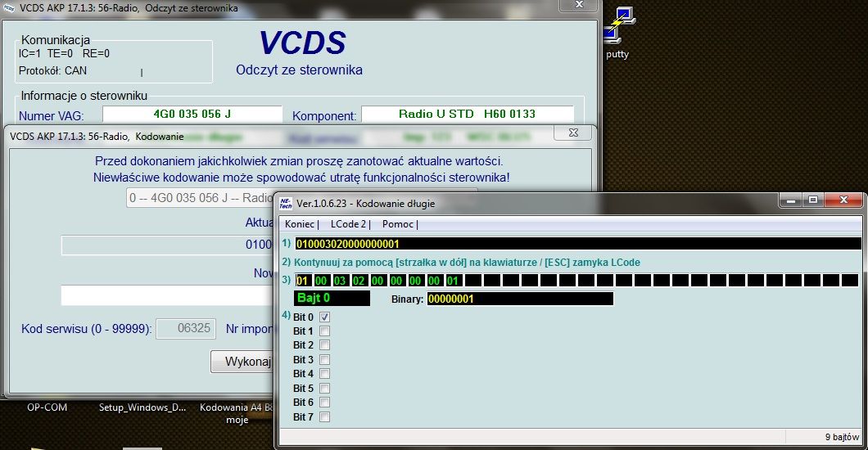Tick the Bit 4 checkbox
This screenshot has height=450, width=868.
tap(325, 374)
